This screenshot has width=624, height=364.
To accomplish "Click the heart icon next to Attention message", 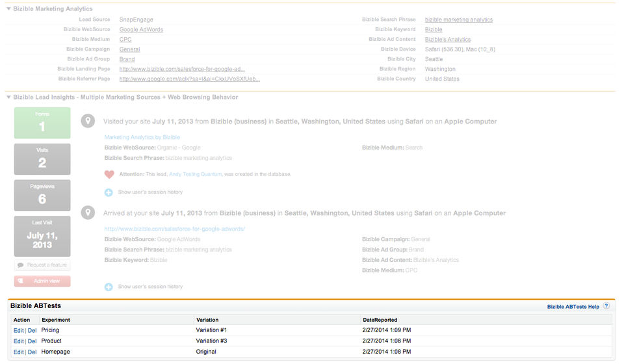I will 109,174.
